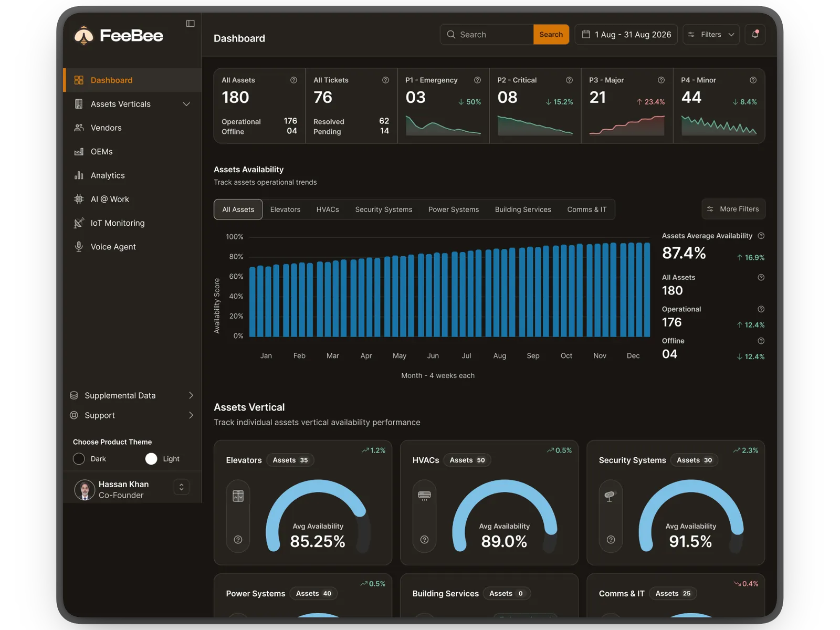
Task: Click the FeeBee logo
Action: pyautogui.click(x=119, y=36)
